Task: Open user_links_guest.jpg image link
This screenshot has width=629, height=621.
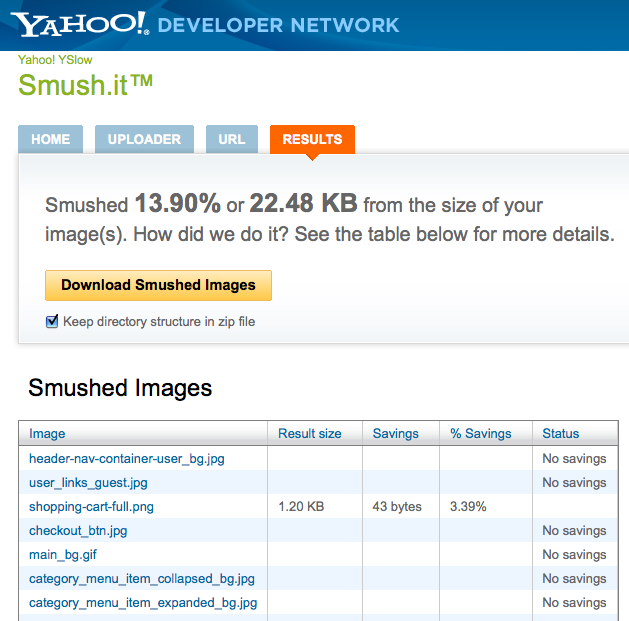Action: pyautogui.click(x=88, y=483)
